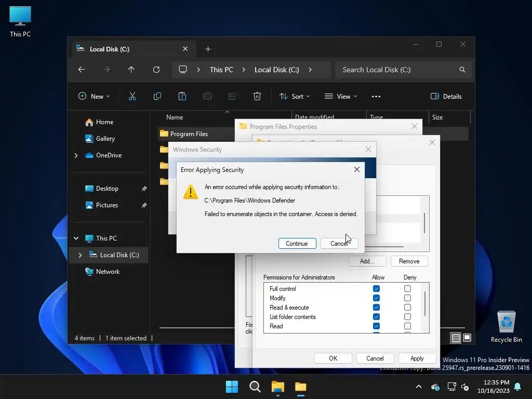Collapse the This PC tree node

76,238
